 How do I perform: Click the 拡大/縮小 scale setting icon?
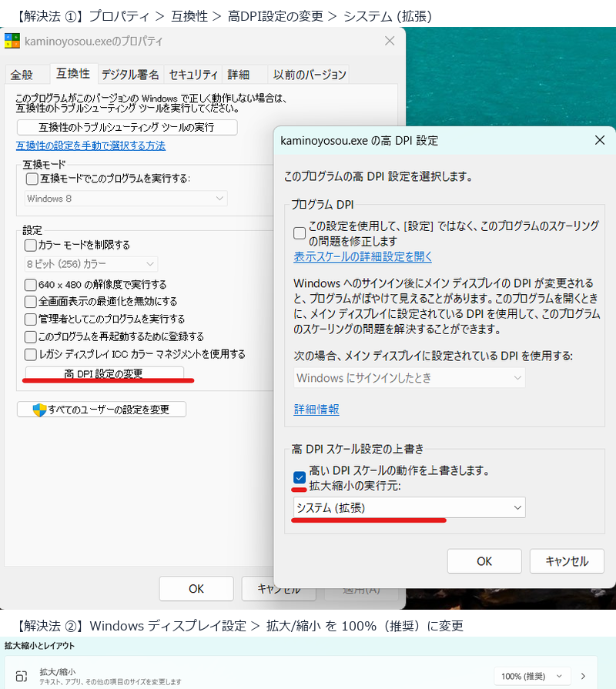[21, 676]
